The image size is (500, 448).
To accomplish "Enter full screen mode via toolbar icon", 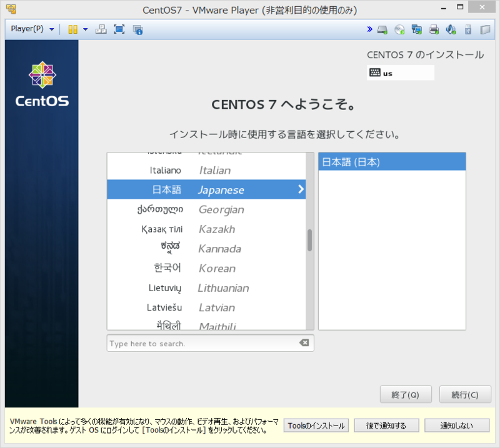I will [119, 29].
